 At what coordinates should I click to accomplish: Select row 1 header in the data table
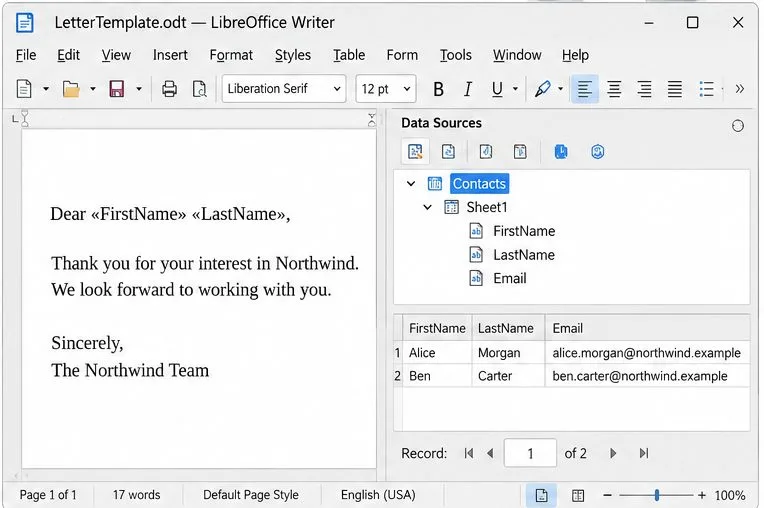tap(398, 353)
